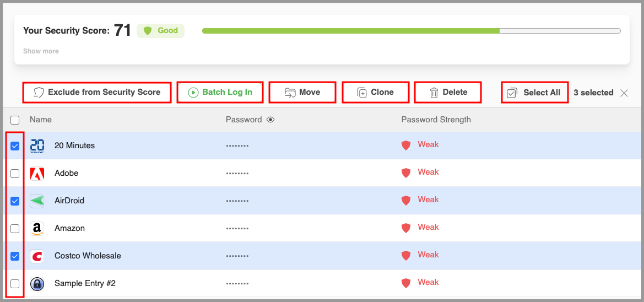Check the Sample Entry #2 checkbox
The image size is (644, 302).
tap(15, 283)
